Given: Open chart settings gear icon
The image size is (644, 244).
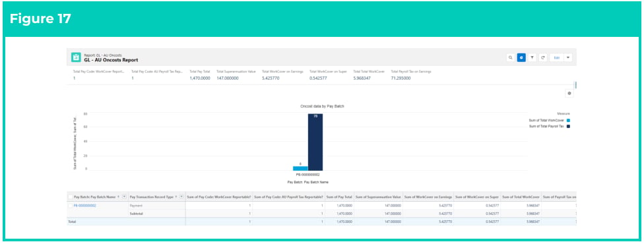Looking at the screenshot, I should [x=569, y=94].
